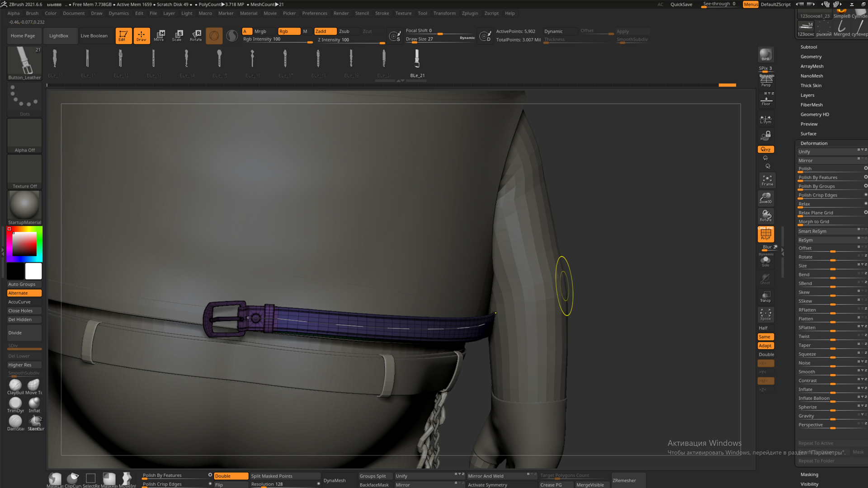Select the Scale transform tool icon
Viewport: 868px width, 488px height.
coord(177,36)
